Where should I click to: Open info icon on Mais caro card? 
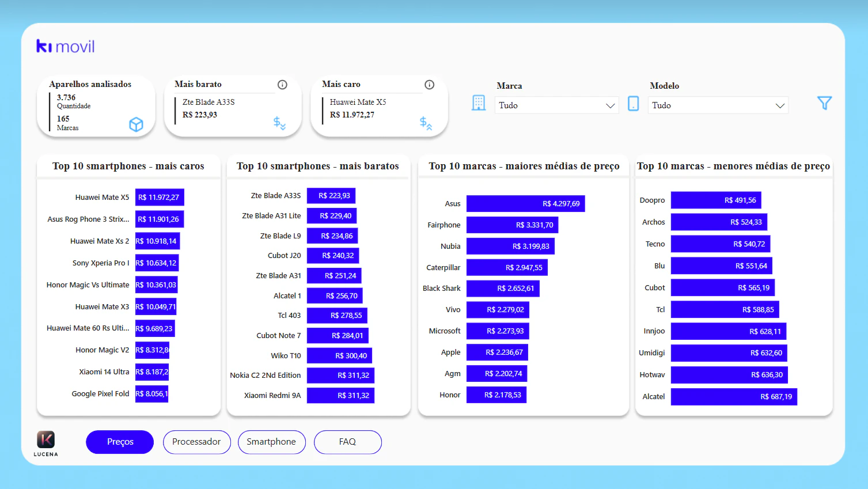click(x=429, y=85)
